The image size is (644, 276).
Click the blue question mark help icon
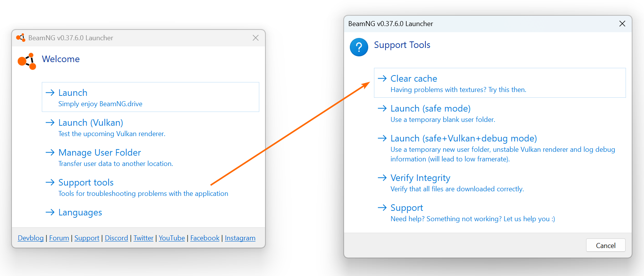tap(359, 47)
